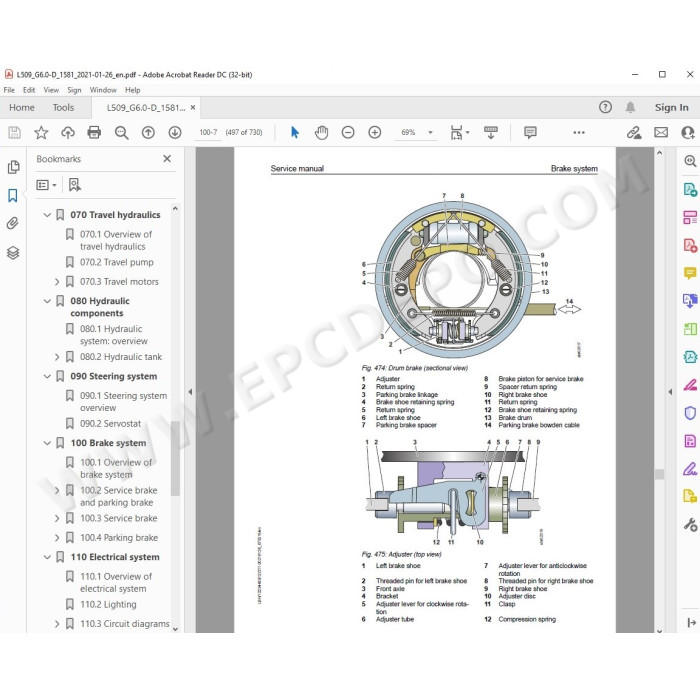Open the Help menu

point(133,90)
